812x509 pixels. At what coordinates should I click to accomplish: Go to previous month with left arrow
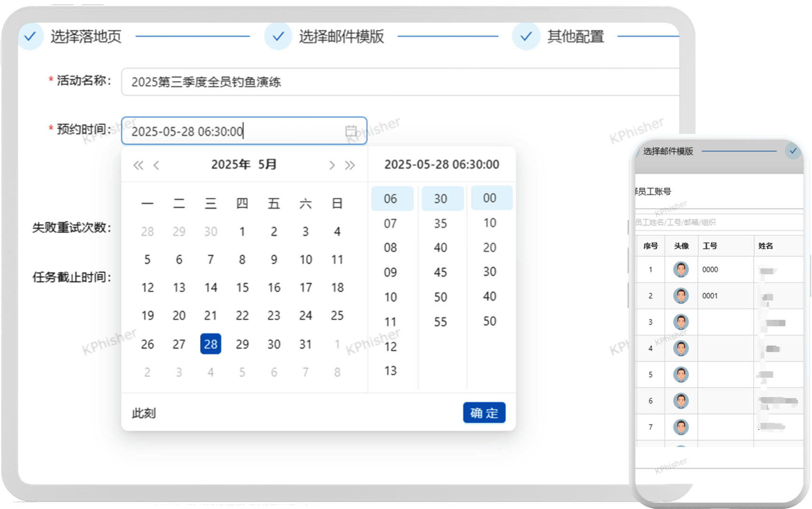point(156,165)
